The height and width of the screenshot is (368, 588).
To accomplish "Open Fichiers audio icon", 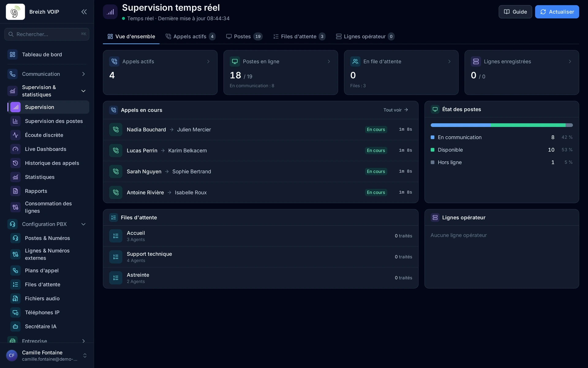I will (x=15, y=298).
